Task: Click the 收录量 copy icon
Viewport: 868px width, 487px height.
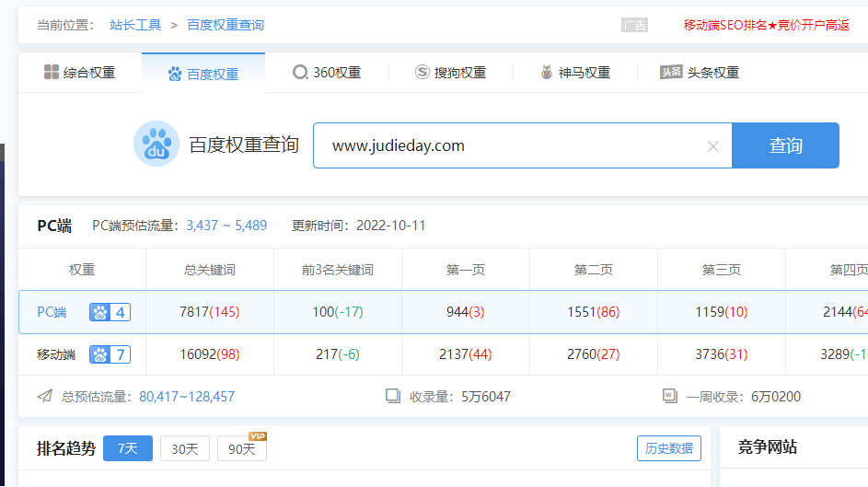Action: click(393, 396)
